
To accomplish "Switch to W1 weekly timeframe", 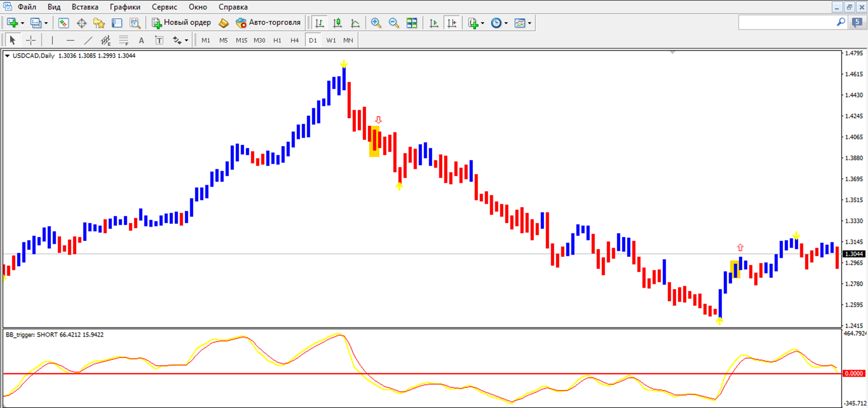I will 331,41.
